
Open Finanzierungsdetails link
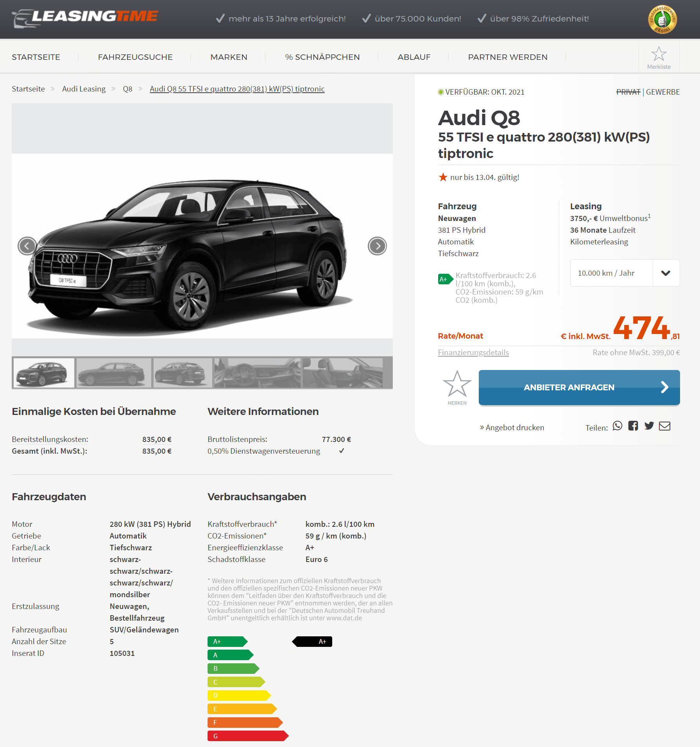tap(473, 352)
